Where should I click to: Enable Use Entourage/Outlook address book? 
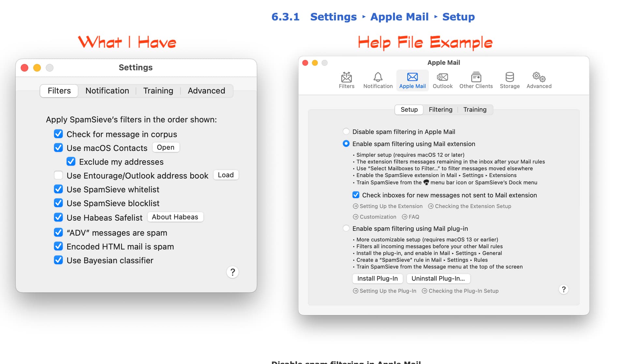coord(58,175)
